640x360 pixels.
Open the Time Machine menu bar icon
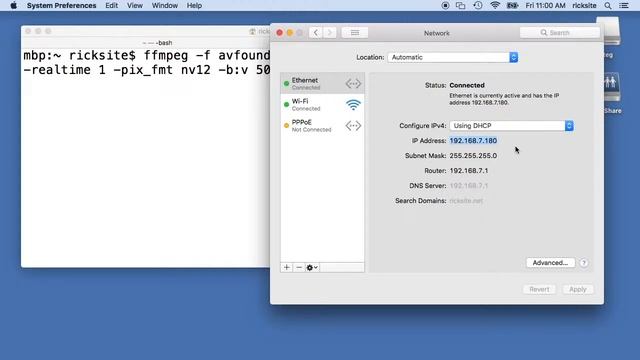click(478, 6)
